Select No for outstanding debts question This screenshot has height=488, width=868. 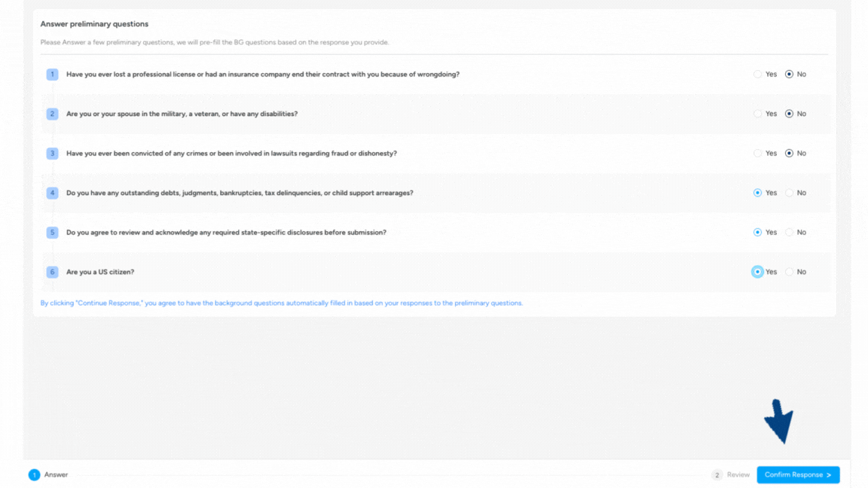click(789, 193)
